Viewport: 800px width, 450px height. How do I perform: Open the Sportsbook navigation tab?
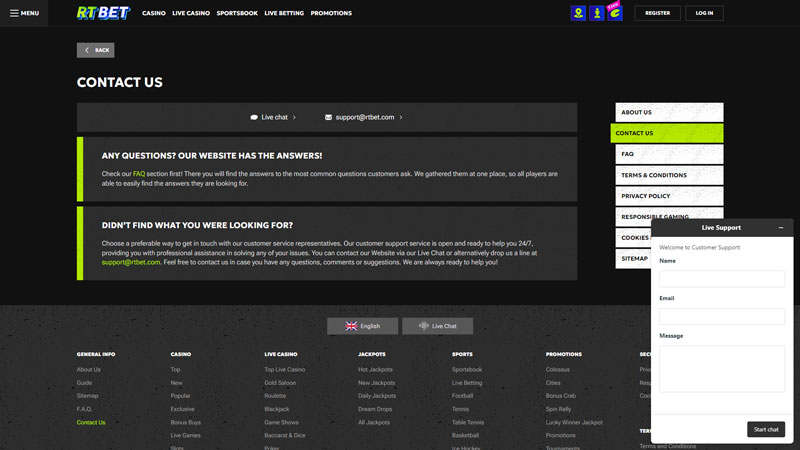(237, 14)
